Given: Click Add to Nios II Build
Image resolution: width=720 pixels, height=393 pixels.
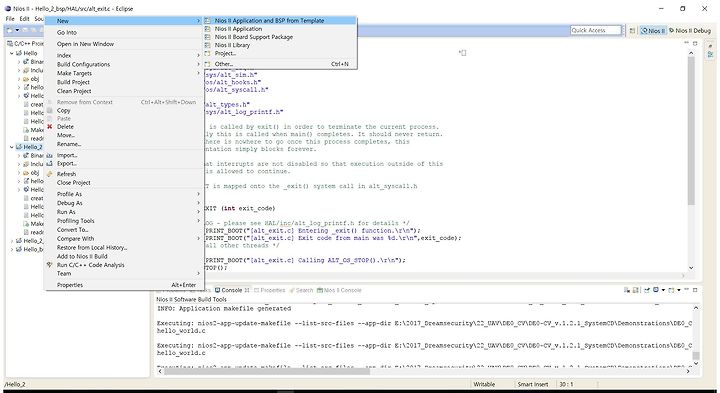Looking at the screenshot, I should coord(124,256).
